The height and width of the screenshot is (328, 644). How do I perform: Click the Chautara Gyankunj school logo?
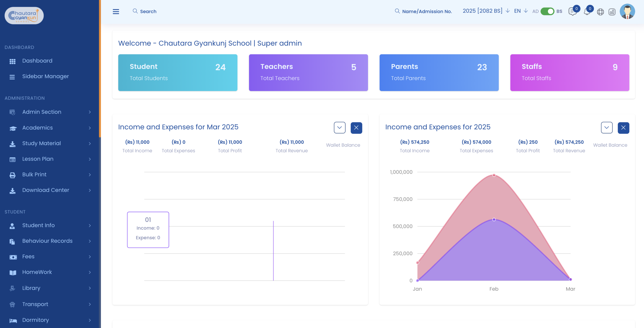[x=24, y=16]
